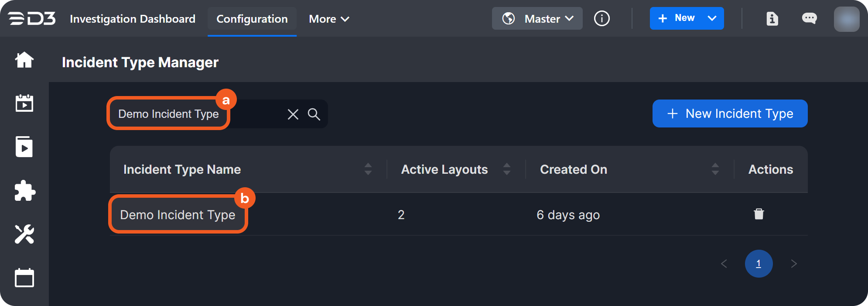This screenshot has height=306, width=868.
Task: Click the search magnifier icon
Action: pyautogui.click(x=314, y=114)
